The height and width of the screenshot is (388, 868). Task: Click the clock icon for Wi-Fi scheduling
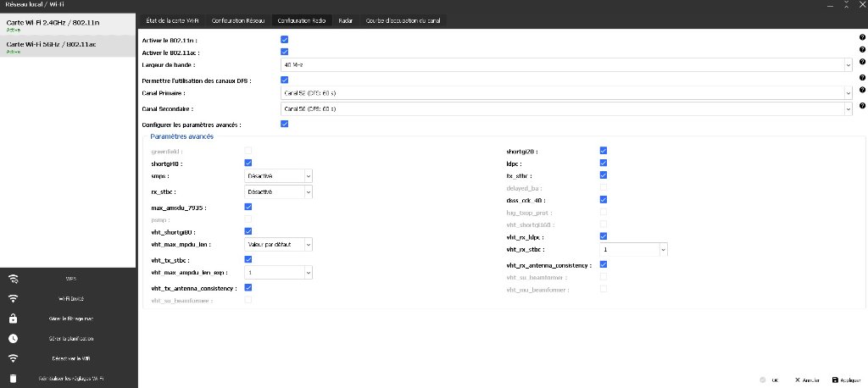tap(14, 338)
